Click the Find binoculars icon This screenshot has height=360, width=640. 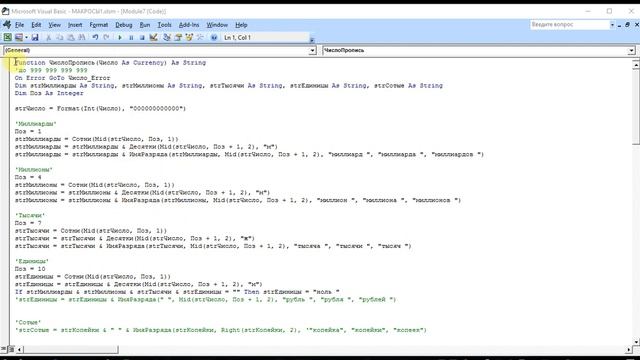pyautogui.click(x=82, y=38)
